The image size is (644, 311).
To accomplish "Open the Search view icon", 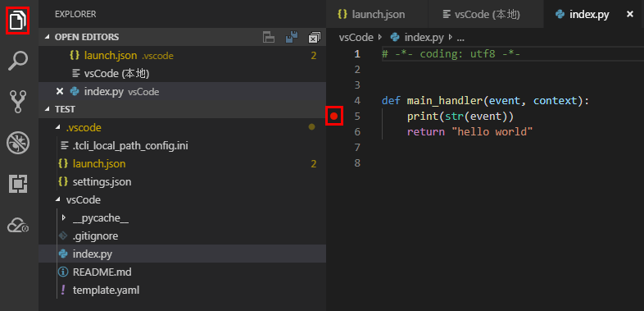I will pos(18,62).
